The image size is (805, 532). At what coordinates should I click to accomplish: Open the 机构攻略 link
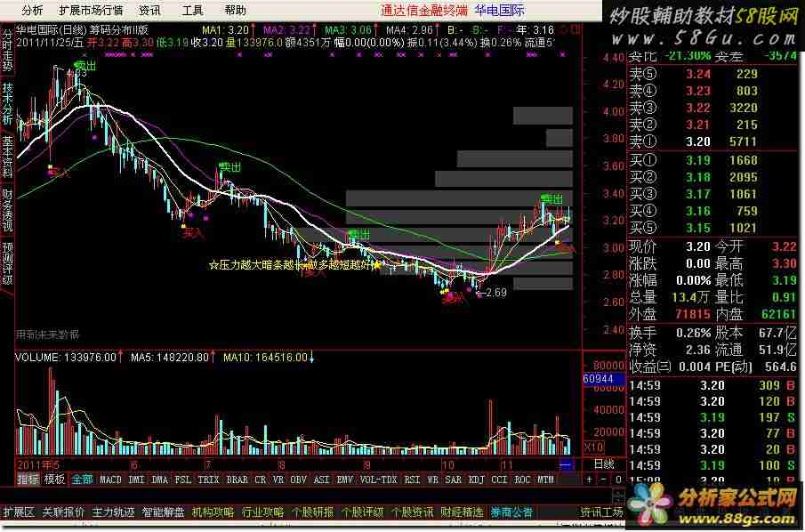click(213, 512)
